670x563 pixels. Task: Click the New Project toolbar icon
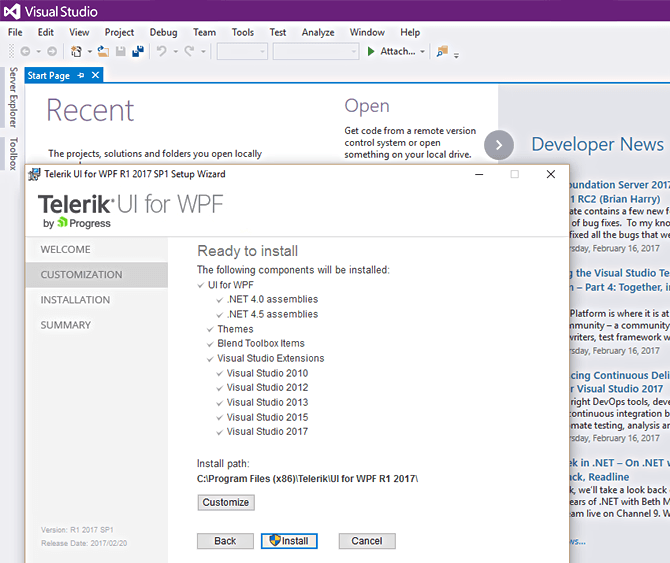click(76, 51)
